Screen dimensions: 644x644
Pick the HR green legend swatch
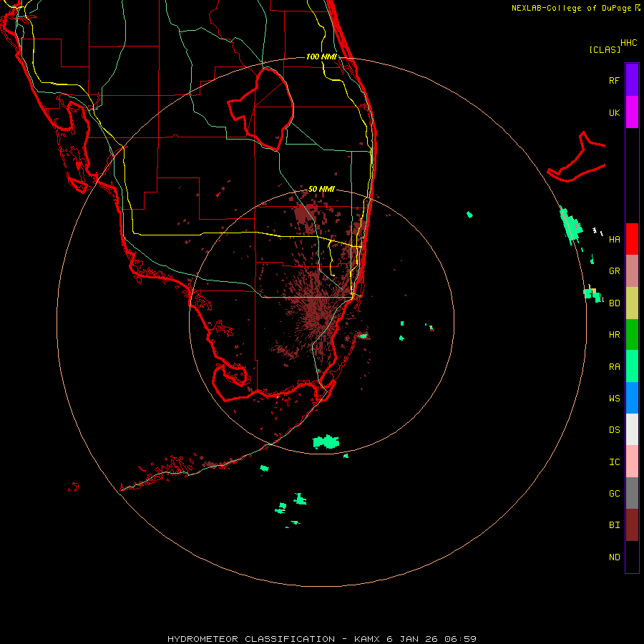point(632,335)
